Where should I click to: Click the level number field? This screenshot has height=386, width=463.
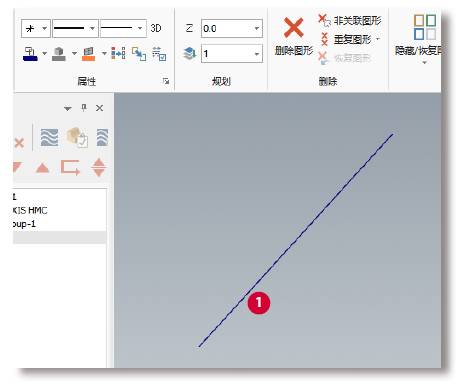pyautogui.click(x=232, y=53)
